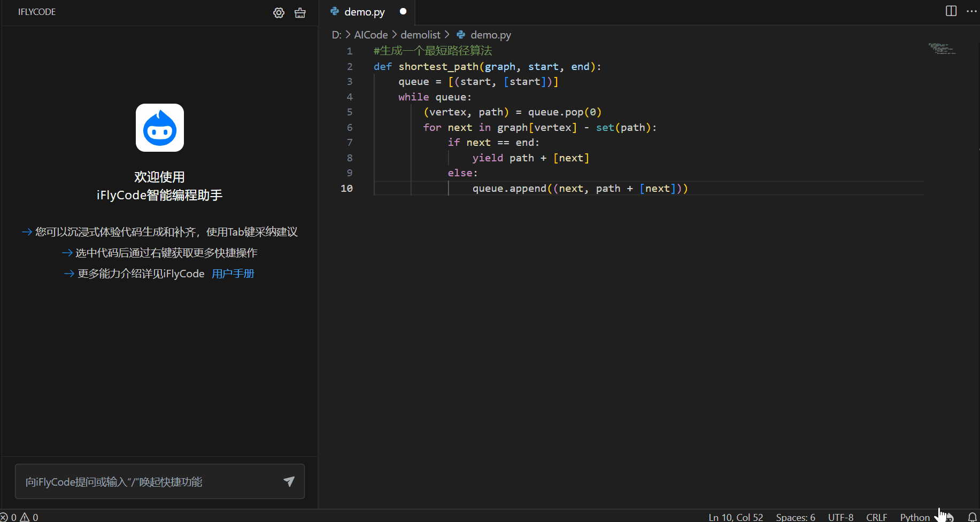Click the iFlyCode status bar icon
This screenshot has width=980, height=522.
point(948,517)
